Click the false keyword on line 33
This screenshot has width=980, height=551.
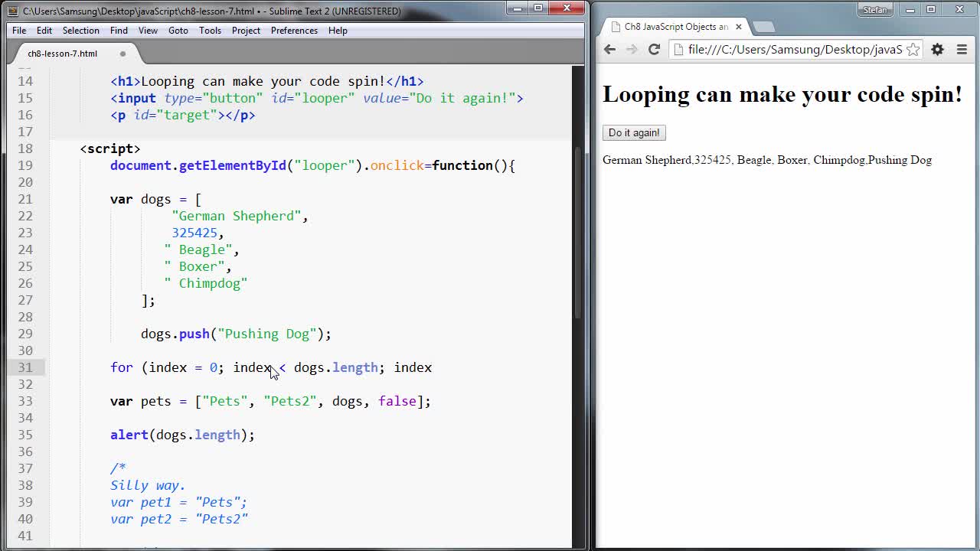tap(397, 401)
